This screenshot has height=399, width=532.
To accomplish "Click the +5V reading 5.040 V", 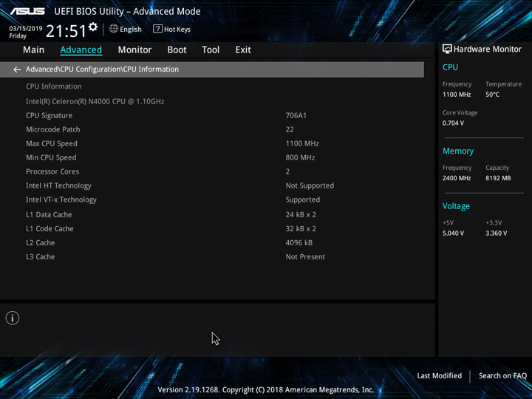I will (453, 233).
